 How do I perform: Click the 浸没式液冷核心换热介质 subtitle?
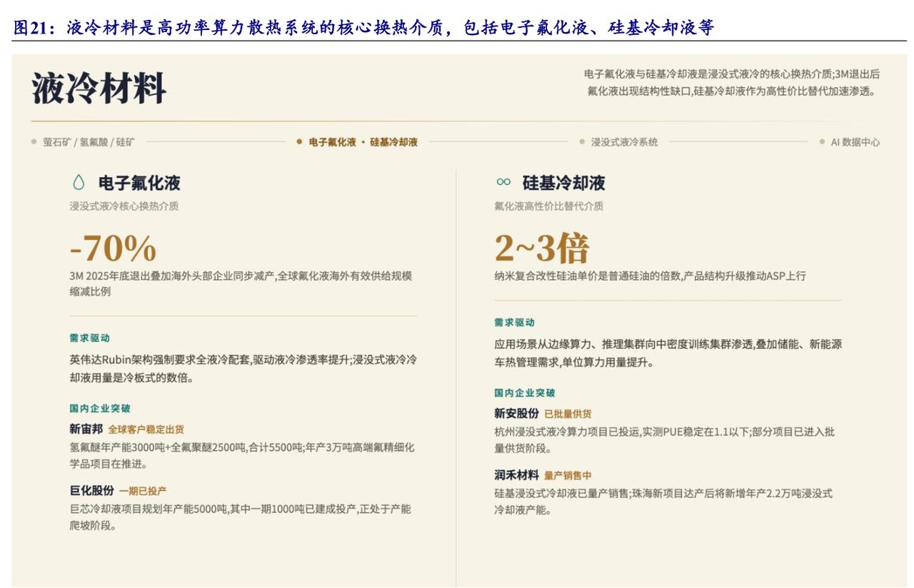[124, 206]
